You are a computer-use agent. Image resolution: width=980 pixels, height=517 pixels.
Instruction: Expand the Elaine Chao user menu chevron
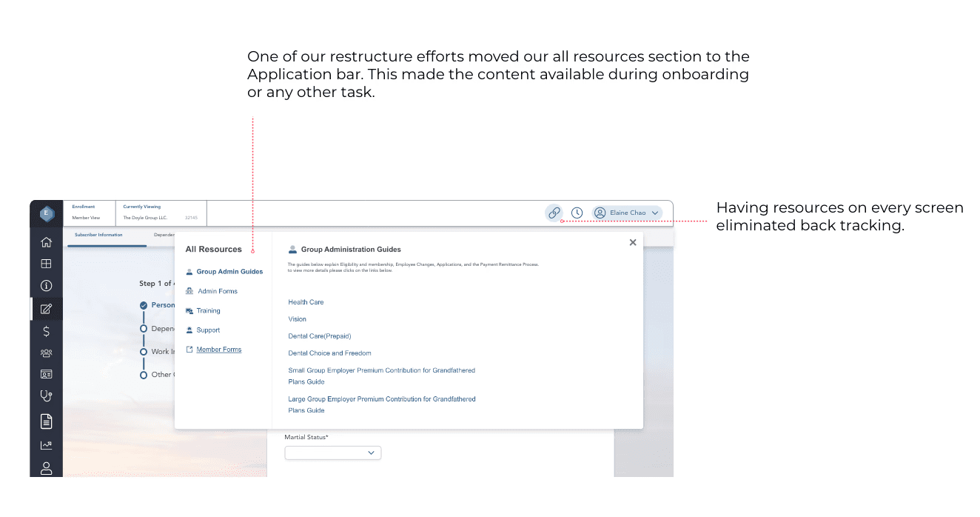pyautogui.click(x=655, y=213)
